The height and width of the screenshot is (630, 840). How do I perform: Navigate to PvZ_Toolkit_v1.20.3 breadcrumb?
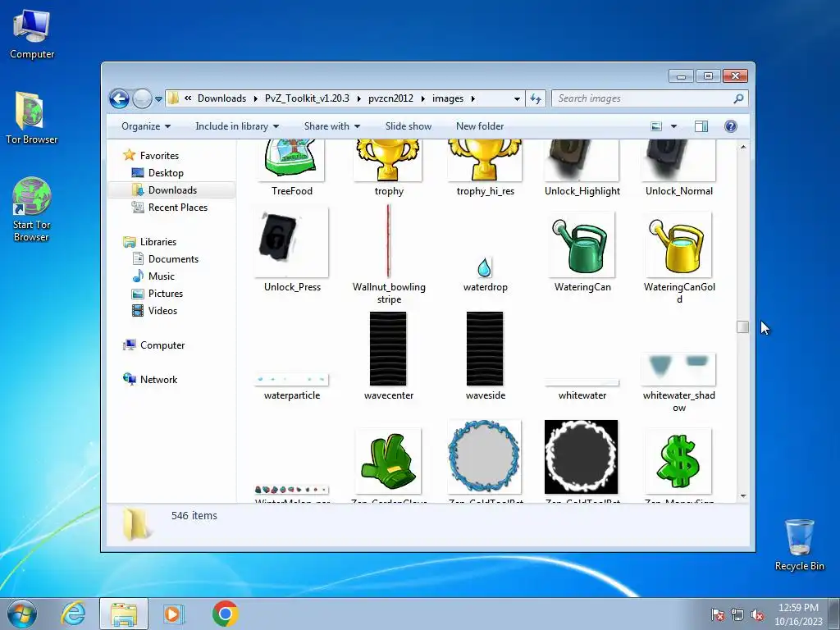307,98
